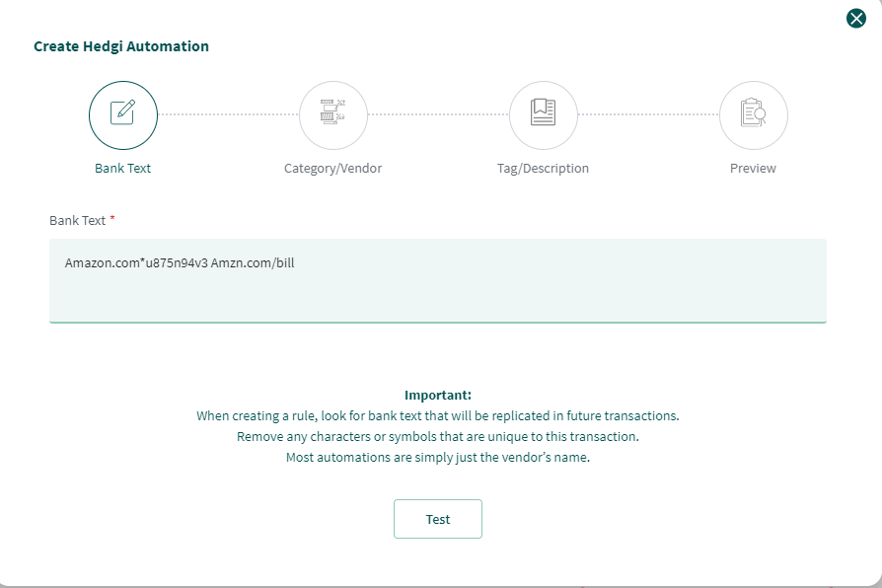882x588 pixels.
Task: Select the Category/Vendor step label
Action: click(333, 169)
